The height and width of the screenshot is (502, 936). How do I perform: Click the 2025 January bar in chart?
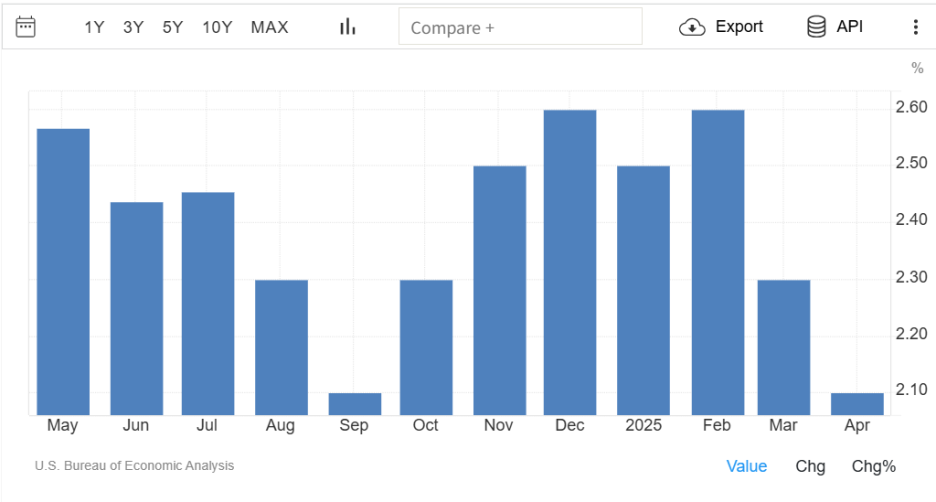pos(644,290)
